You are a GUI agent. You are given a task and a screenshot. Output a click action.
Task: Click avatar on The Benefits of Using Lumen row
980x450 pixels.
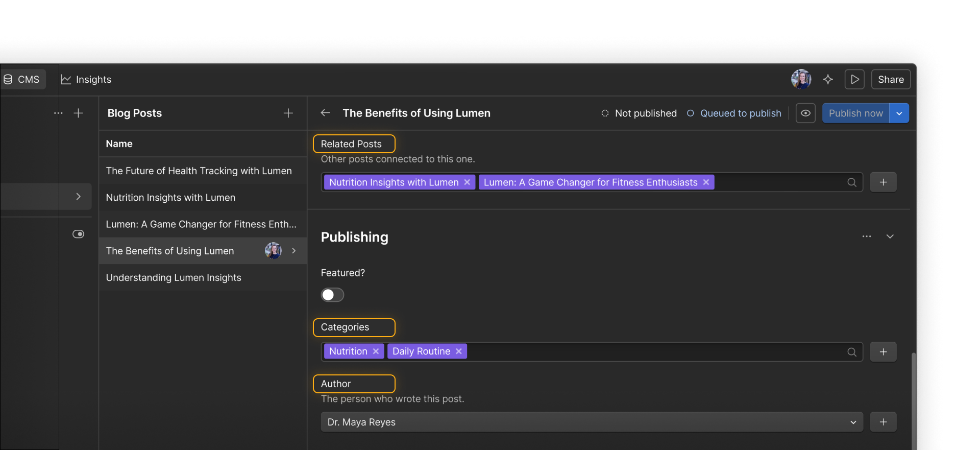click(273, 251)
